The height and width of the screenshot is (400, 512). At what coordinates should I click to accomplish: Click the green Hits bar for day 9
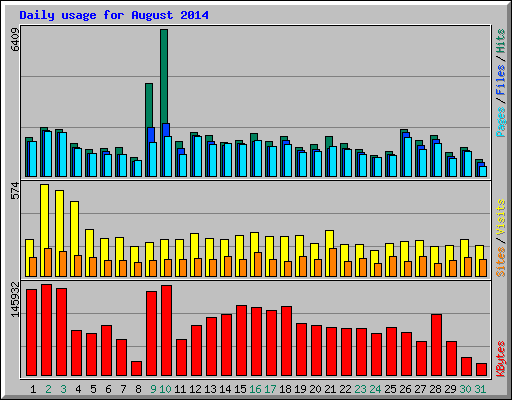click(149, 105)
